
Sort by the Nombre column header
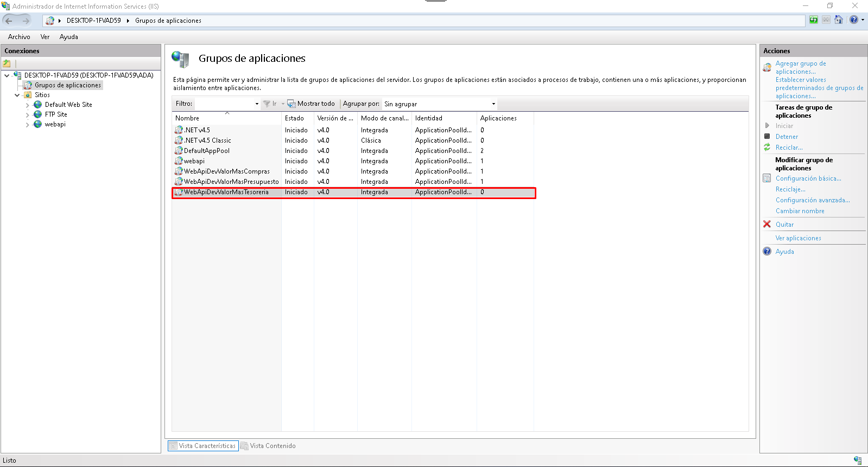(x=187, y=118)
